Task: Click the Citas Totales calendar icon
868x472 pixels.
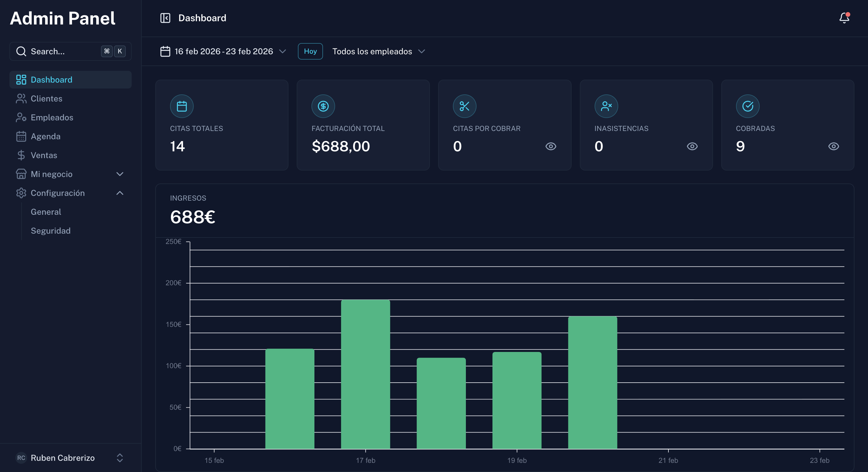Action: (182, 106)
